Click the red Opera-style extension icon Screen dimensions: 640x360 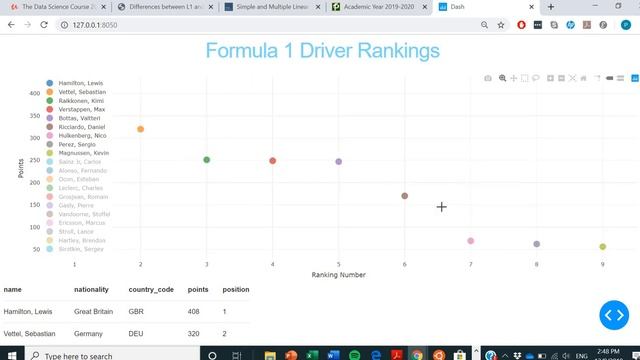coord(521,25)
